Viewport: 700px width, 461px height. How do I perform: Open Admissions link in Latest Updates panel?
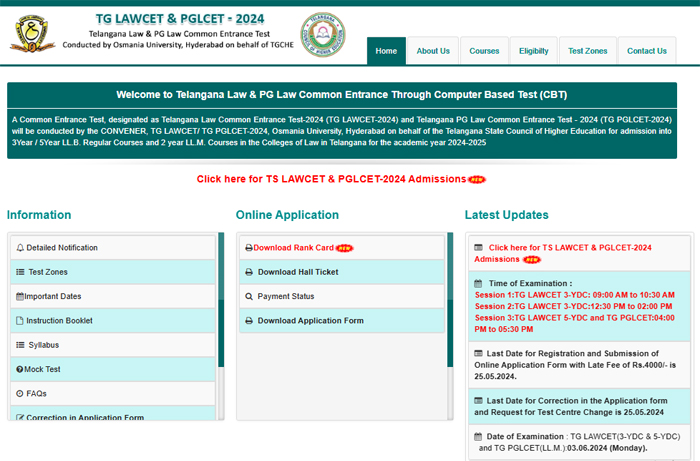(563, 253)
